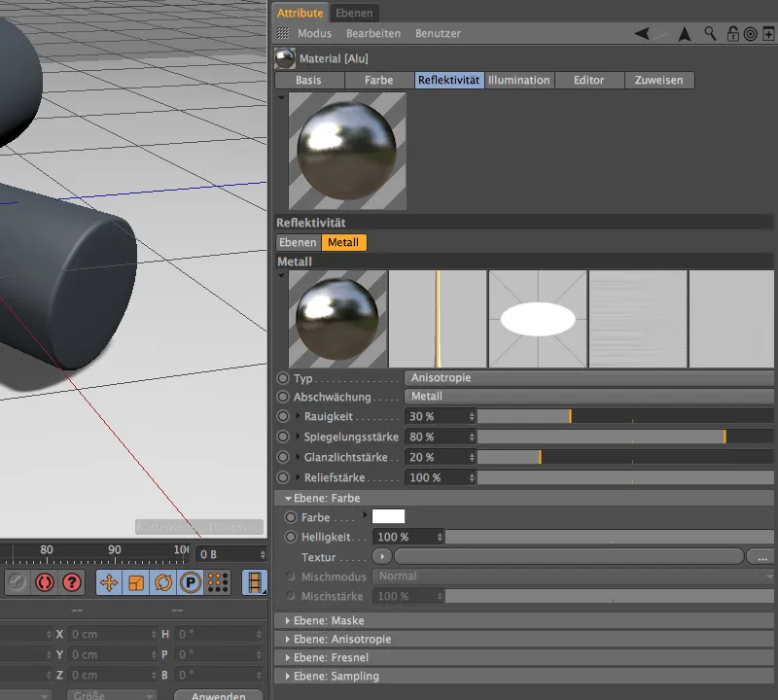Click the Anwenden button
This screenshot has width=778, height=700.
219,695
